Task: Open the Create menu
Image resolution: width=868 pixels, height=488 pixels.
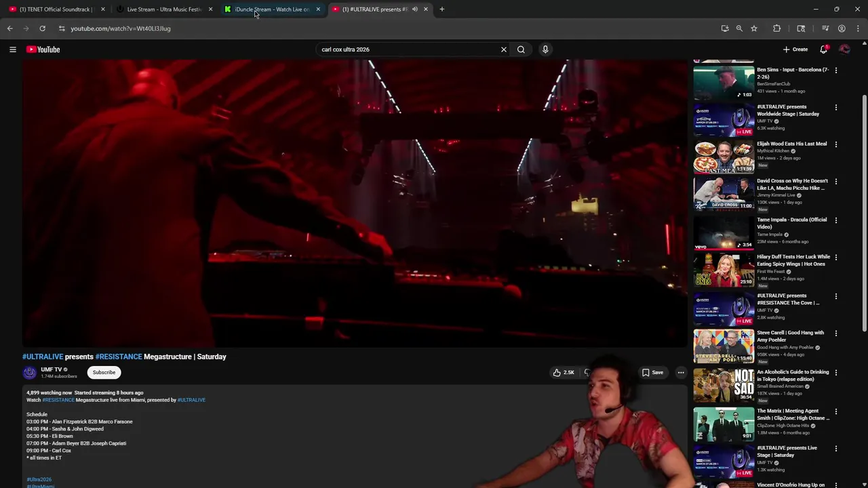Action: click(x=795, y=49)
